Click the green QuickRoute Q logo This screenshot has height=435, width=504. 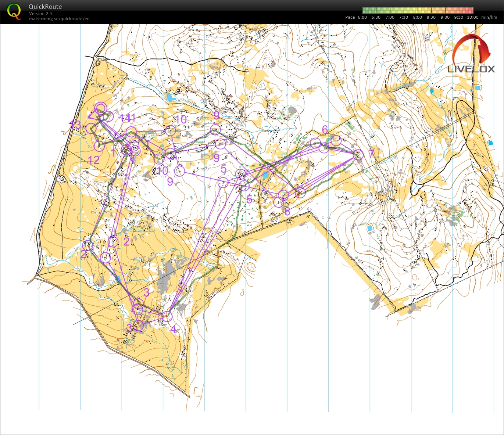coord(14,11)
